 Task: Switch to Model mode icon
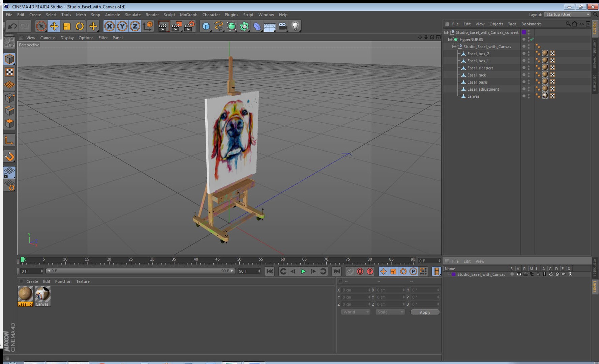tap(9, 59)
